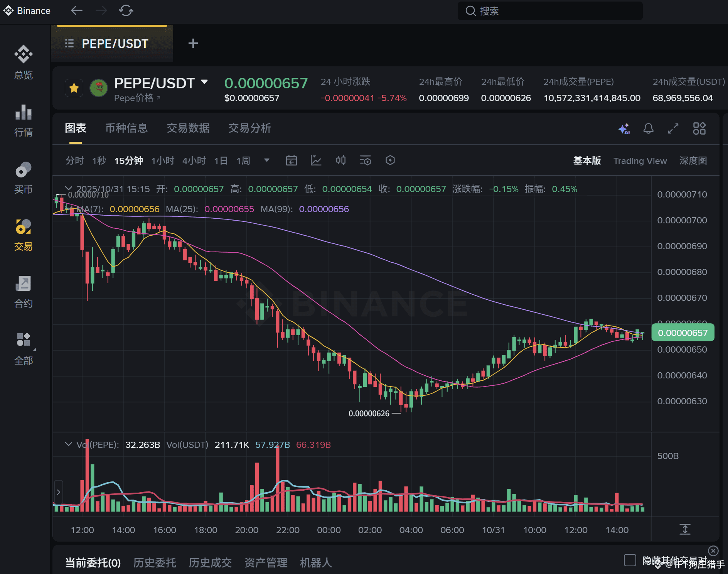Screen dimensions: 728x574
Task: Open the AI analysis sparkle icon
Action: (624, 128)
